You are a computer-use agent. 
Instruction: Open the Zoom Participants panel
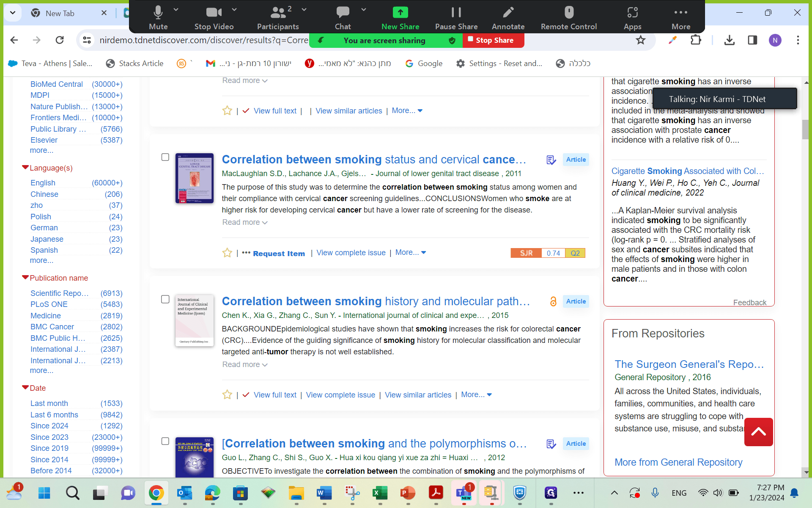(278, 18)
